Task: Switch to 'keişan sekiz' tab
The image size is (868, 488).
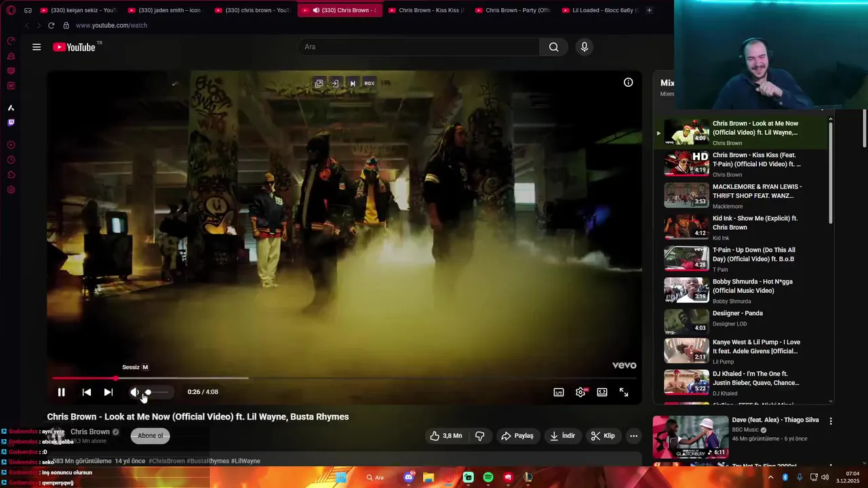Action: (x=79, y=10)
